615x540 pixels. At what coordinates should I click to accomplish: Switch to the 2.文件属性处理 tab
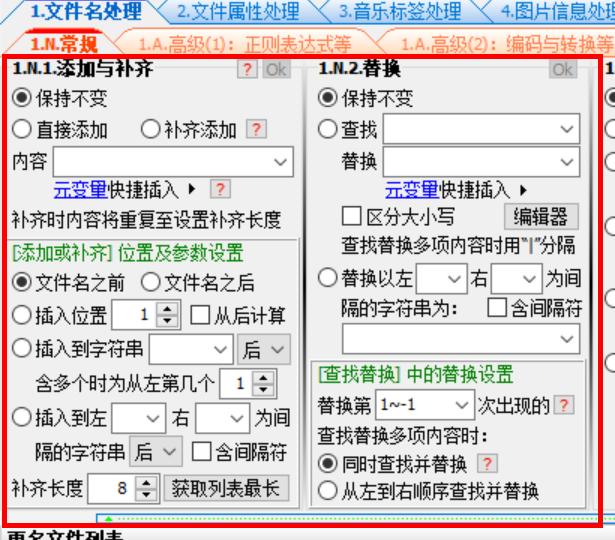click(236, 13)
